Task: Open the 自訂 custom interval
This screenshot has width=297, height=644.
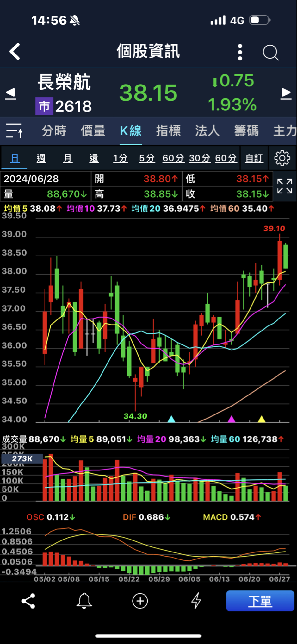Action: pos(254,158)
